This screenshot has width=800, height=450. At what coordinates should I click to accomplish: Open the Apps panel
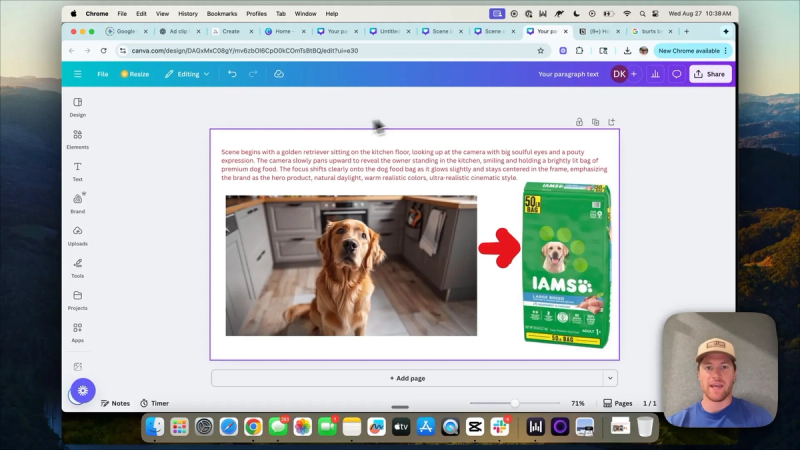78,332
